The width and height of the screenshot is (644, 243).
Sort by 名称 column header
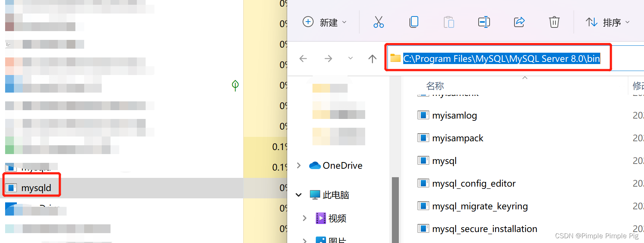[435, 86]
